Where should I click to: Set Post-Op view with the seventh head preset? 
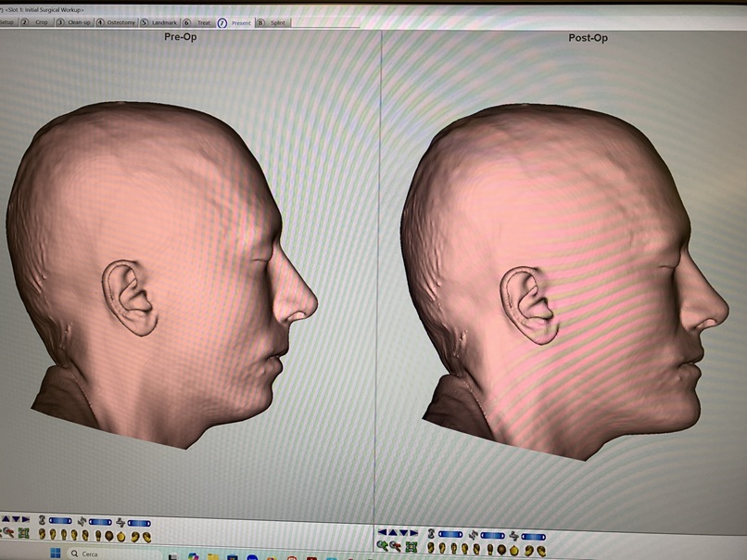pos(501,550)
